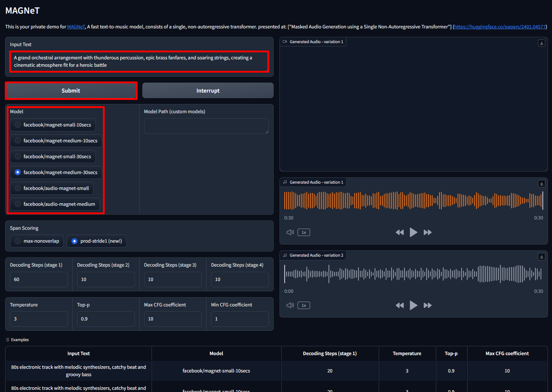Download the video of variation 1

coord(541,43)
